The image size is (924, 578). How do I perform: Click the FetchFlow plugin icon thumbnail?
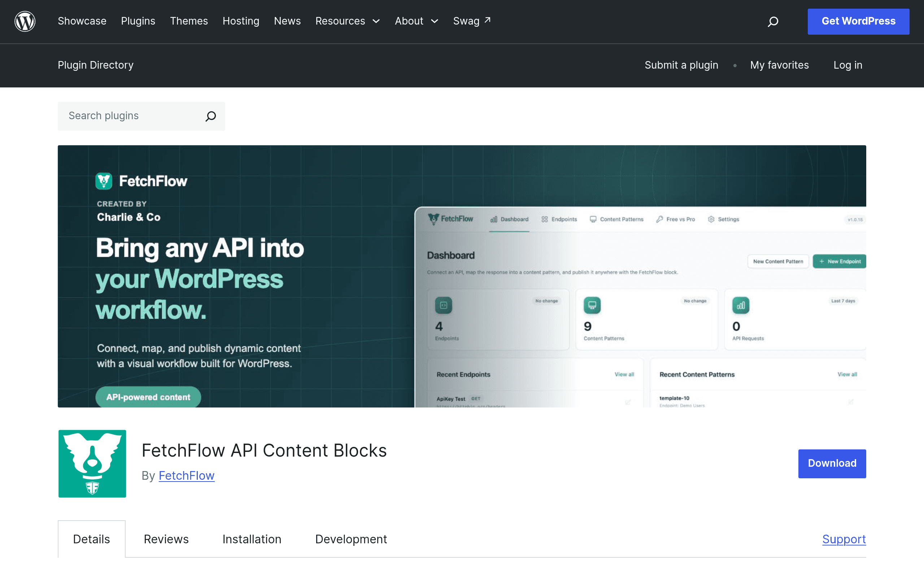point(92,463)
